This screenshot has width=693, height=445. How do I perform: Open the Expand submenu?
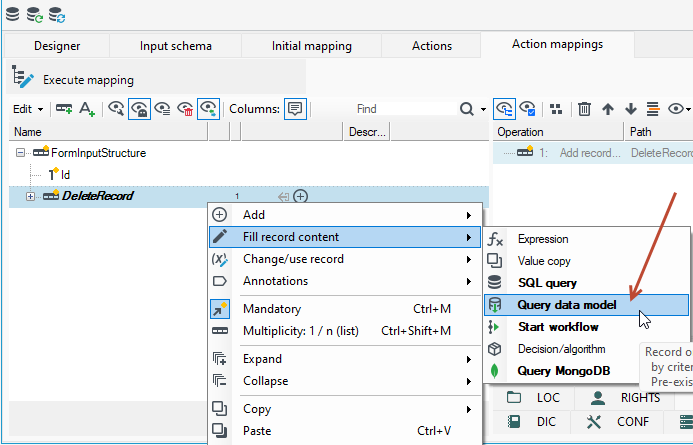(345, 359)
